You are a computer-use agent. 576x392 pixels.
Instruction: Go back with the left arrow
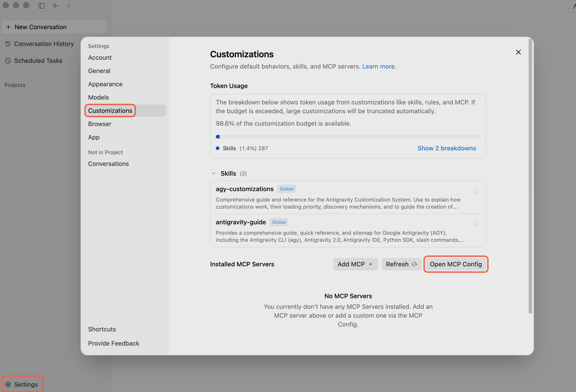pyautogui.click(x=56, y=6)
